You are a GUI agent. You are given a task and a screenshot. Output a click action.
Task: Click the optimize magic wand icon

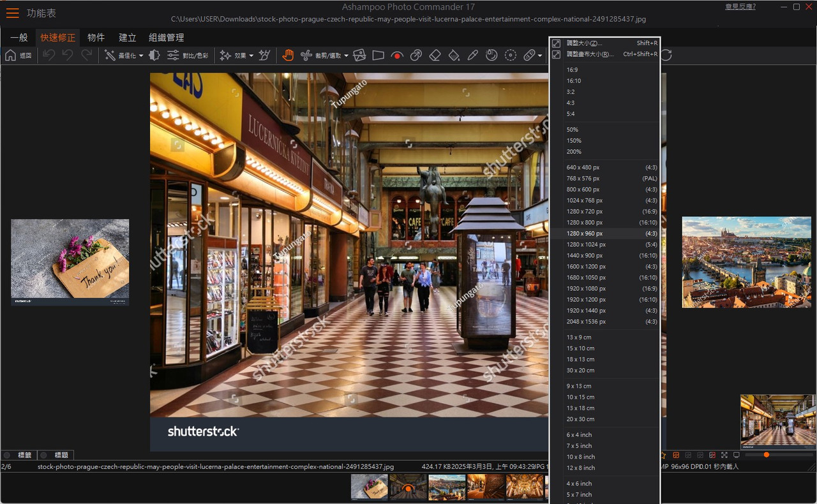[x=110, y=56]
